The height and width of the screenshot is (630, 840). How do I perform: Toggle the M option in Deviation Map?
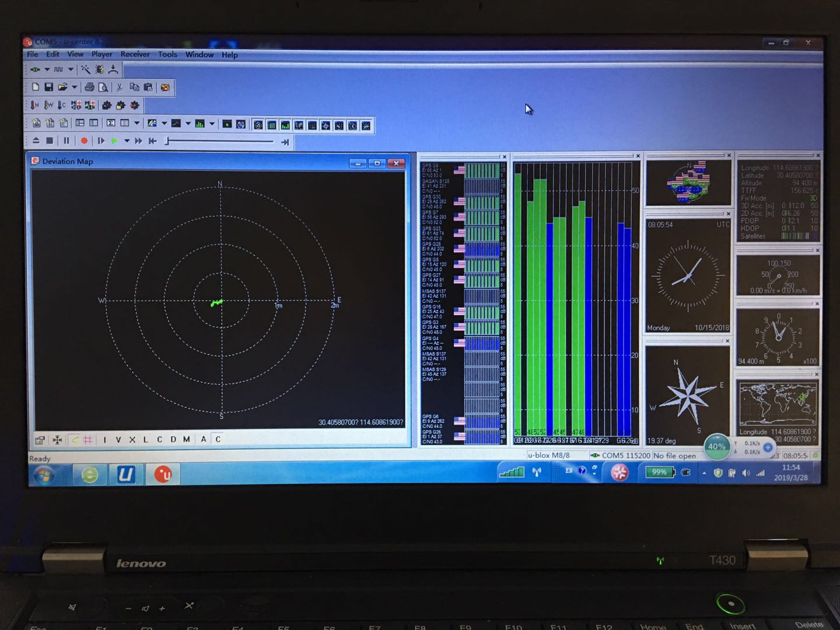tap(187, 440)
